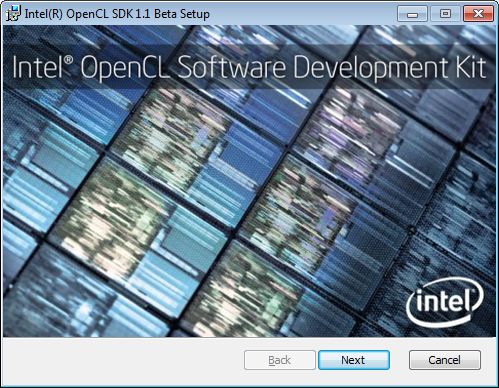Select the title text "Intel(R) OpenCL SDK 1.1 Beta Setup"
The image size is (499, 388).
point(117,14)
